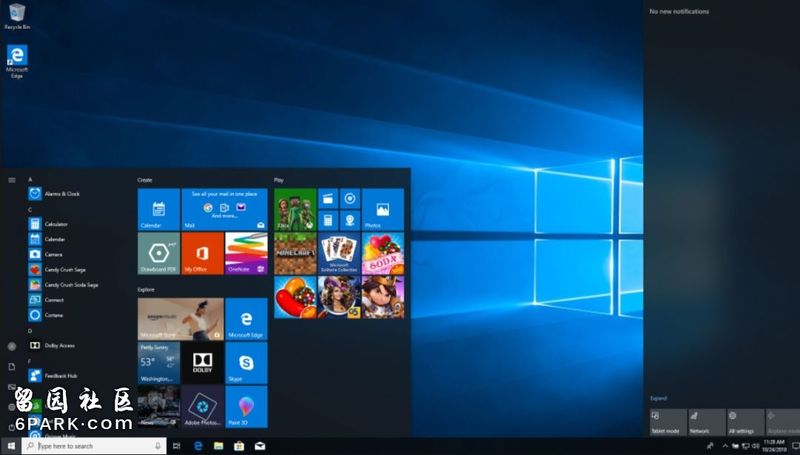Image resolution: width=800 pixels, height=455 pixels.
Task: Open Microsoft Store from the taskbar
Action: (x=239, y=446)
